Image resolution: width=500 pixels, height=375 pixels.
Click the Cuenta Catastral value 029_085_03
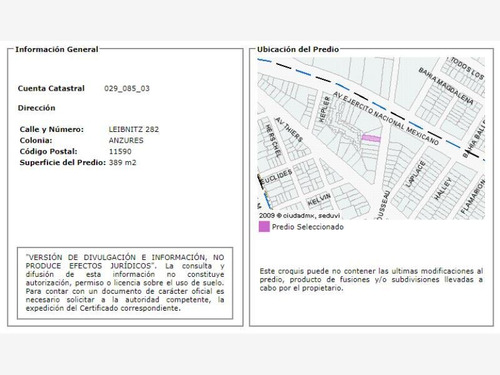click(x=127, y=88)
